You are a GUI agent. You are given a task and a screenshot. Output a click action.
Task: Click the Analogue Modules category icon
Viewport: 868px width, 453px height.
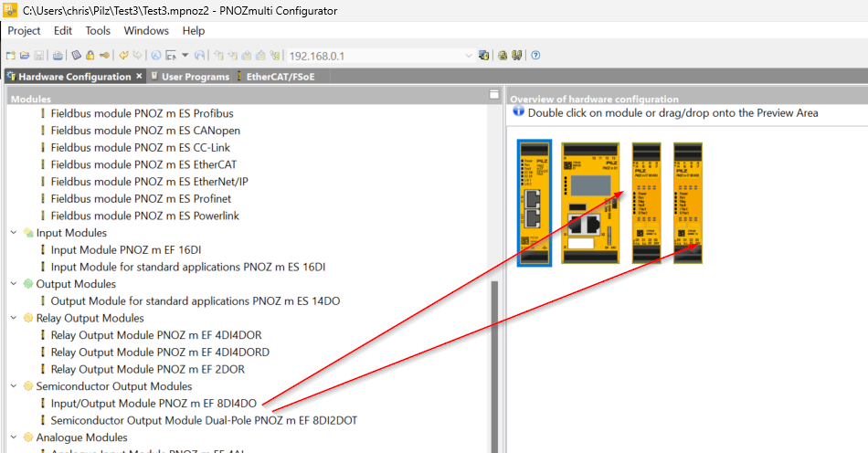pyautogui.click(x=28, y=437)
